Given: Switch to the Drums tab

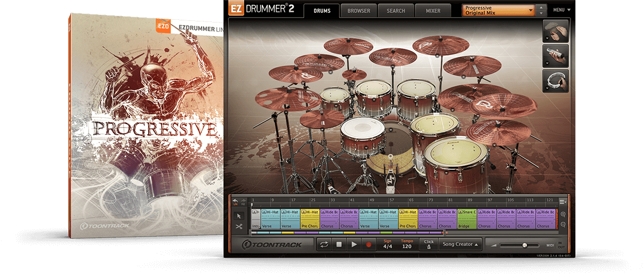Looking at the screenshot, I should [x=321, y=11].
